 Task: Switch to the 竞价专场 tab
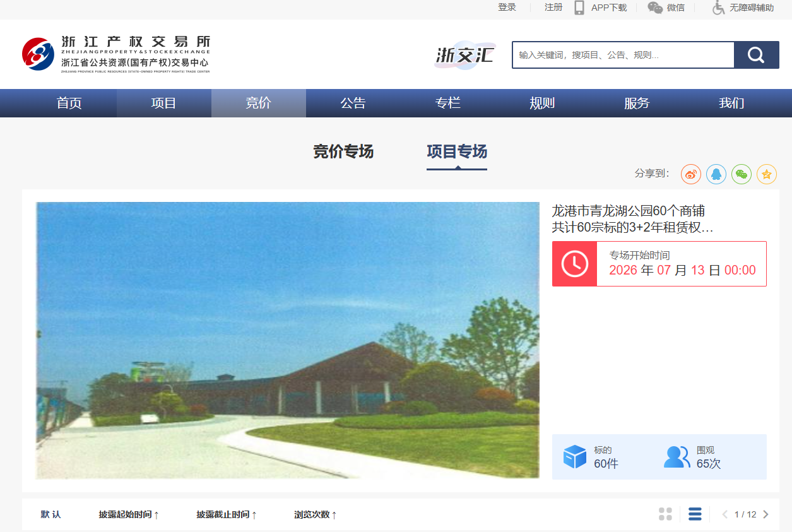343,151
